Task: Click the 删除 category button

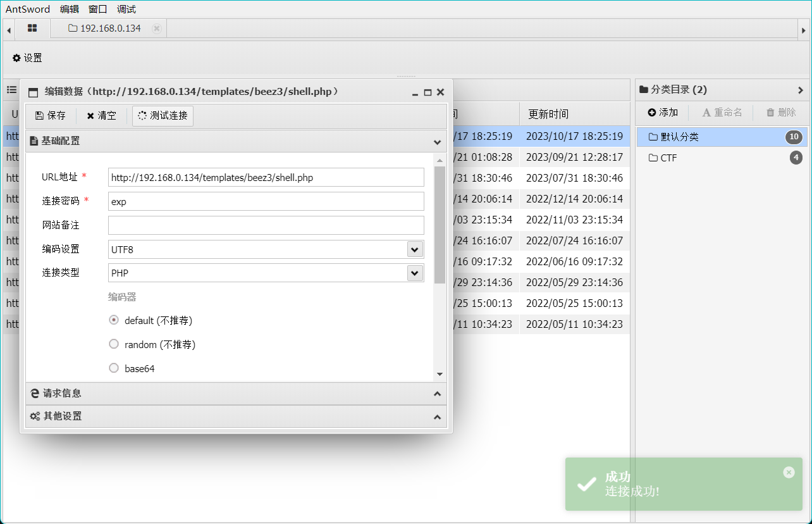Action: tap(781, 113)
